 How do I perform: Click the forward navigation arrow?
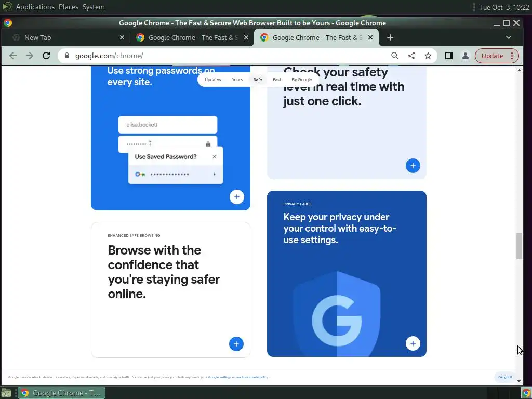(30, 56)
